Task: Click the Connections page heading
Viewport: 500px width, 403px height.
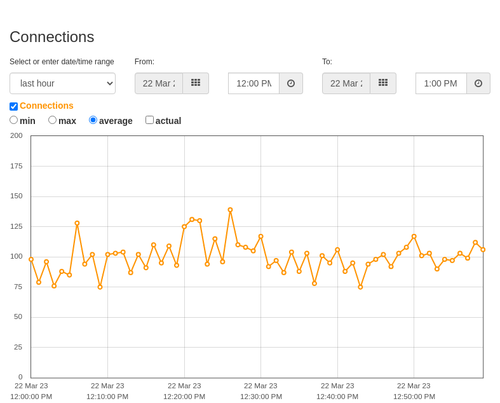Action: [x=52, y=37]
